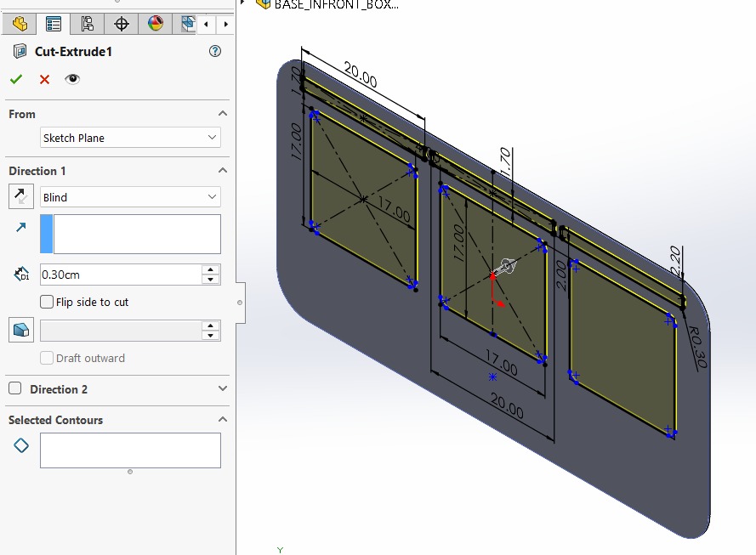
Task: Click the depth field showing 0.30cm
Action: (121, 275)
